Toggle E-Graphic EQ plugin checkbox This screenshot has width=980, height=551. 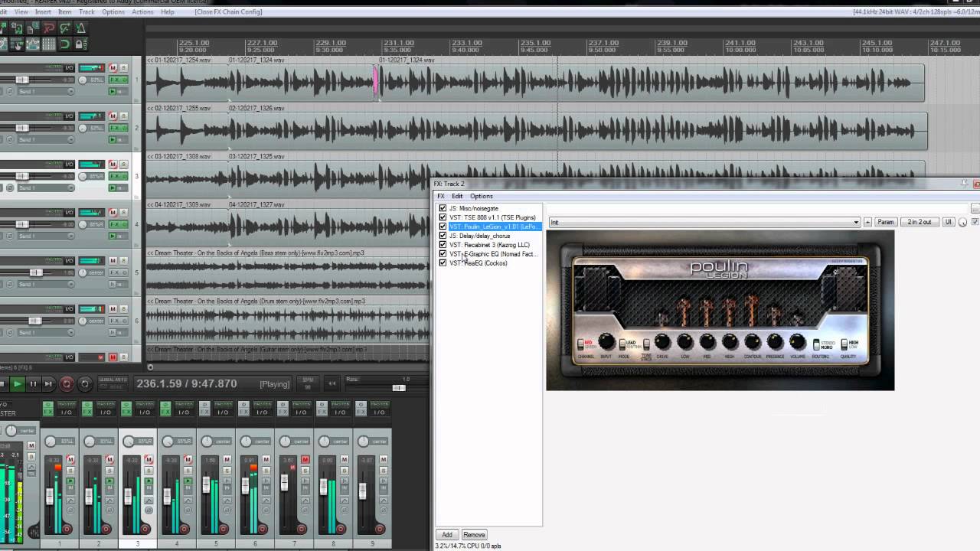pos(443,254)
